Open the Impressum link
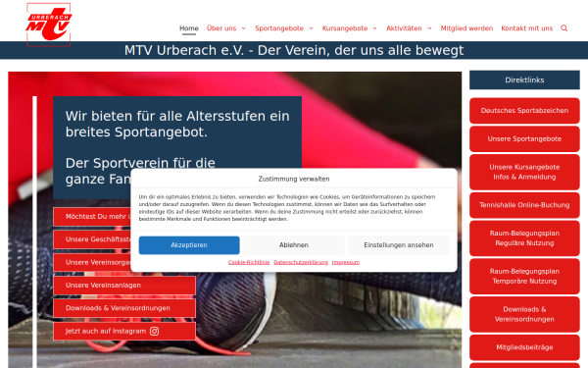The width and height of the screenshot is (588, 368). click(x=346, y=262)
